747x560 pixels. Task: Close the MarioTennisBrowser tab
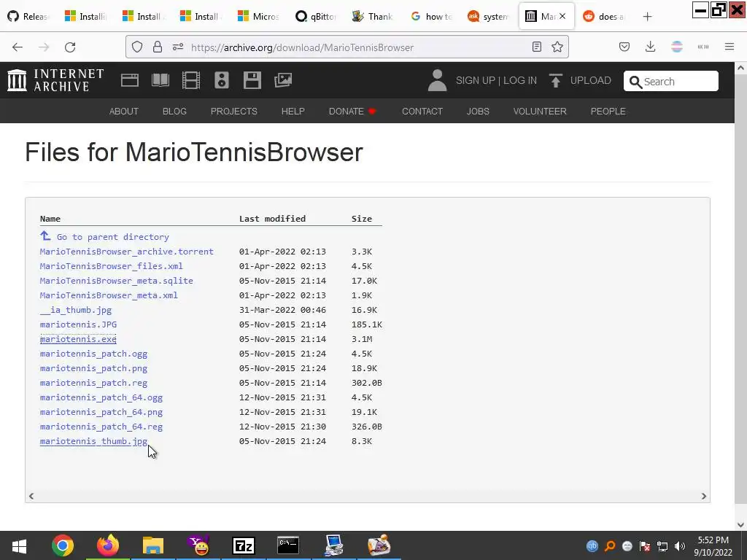pos(562,16)
